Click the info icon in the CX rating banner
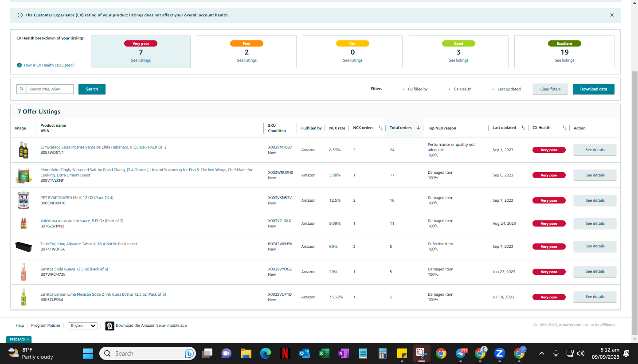 point(20,15)
